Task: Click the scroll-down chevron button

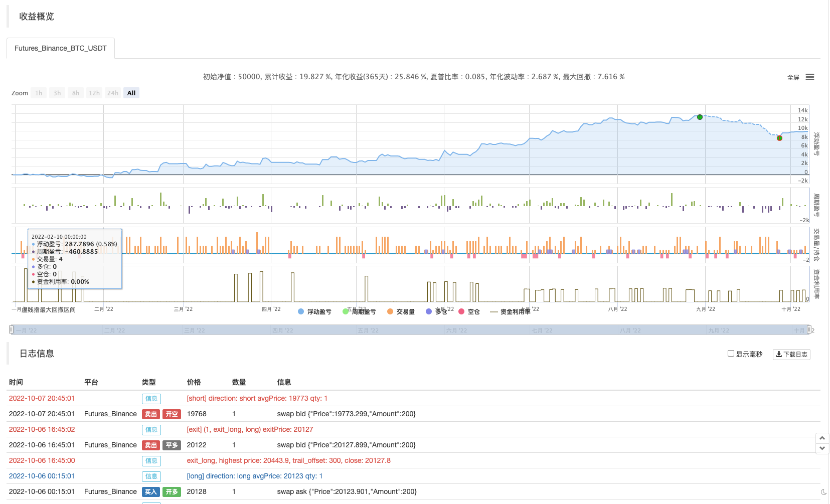Action: (822, 448)
